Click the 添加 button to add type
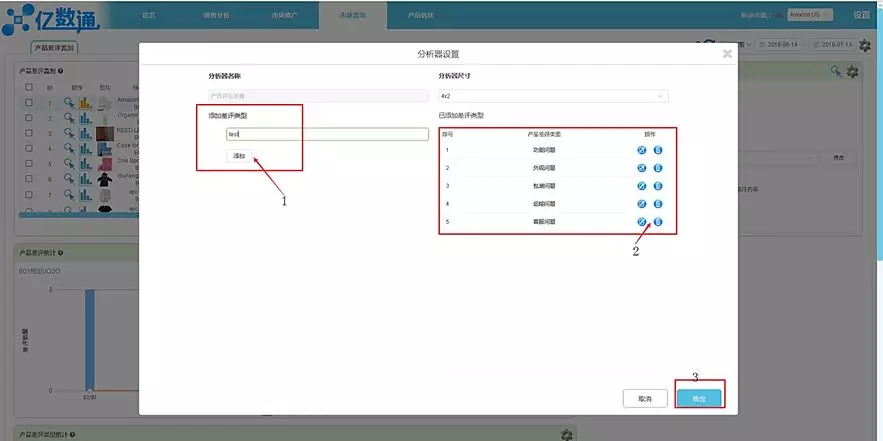 point(239,156)
